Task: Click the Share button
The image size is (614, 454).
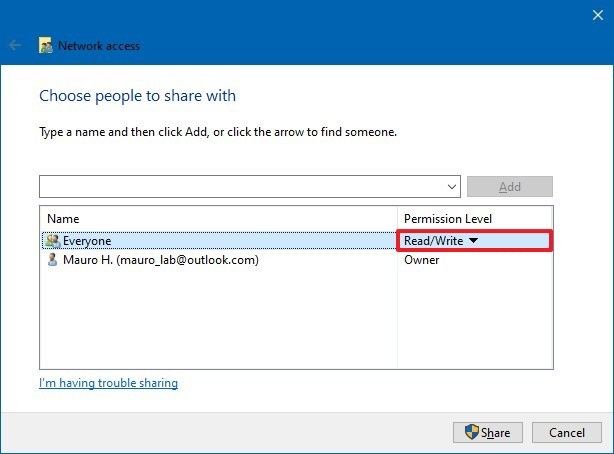Action: point(488,432)
